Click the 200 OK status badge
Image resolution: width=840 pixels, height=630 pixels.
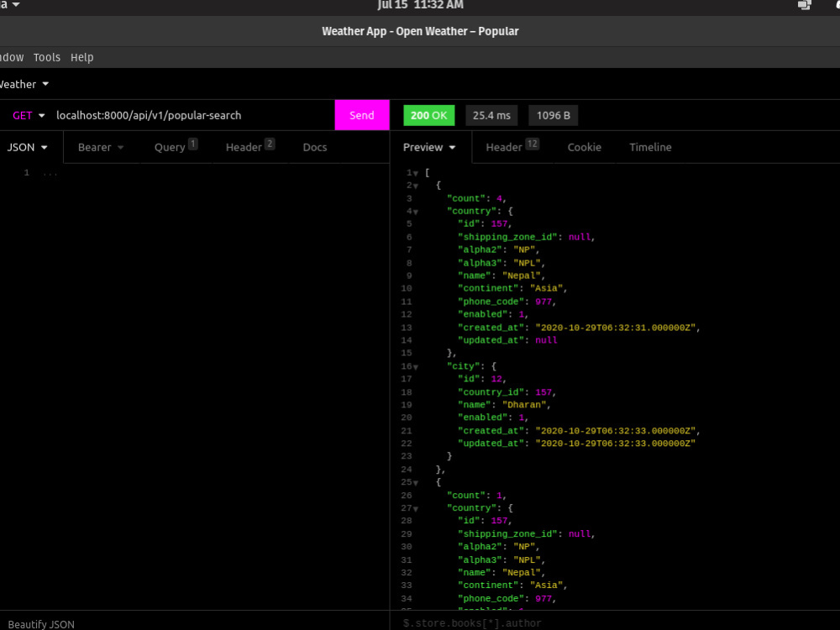[x=428, y=115]
